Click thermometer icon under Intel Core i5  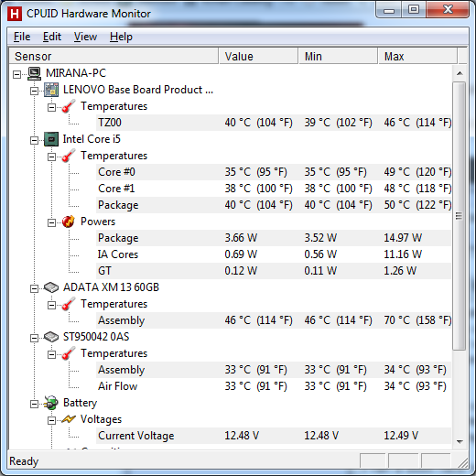(69, 156)
